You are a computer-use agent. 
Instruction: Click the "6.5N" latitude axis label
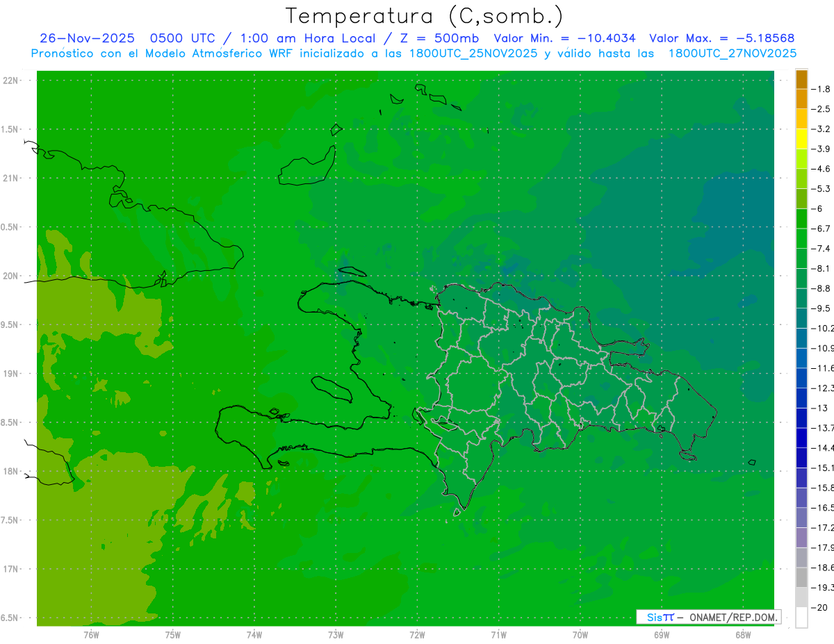10,618
